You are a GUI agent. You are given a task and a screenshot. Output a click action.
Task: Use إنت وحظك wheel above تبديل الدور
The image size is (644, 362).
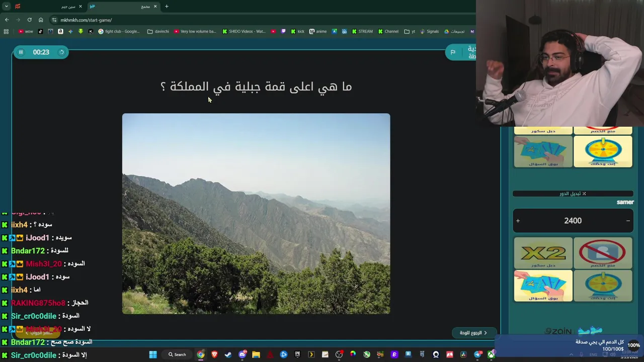click(x=603, y=151)
